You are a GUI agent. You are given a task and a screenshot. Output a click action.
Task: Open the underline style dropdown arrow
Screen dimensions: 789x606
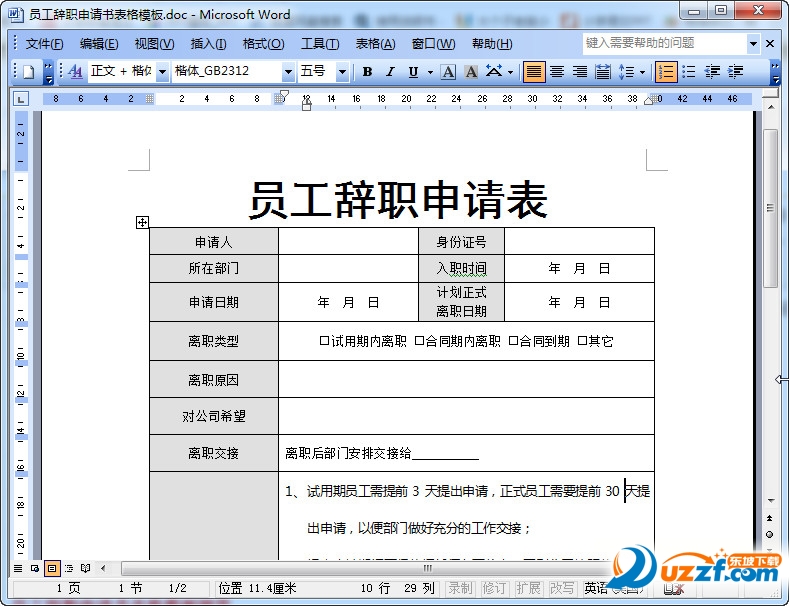point(430,72)
